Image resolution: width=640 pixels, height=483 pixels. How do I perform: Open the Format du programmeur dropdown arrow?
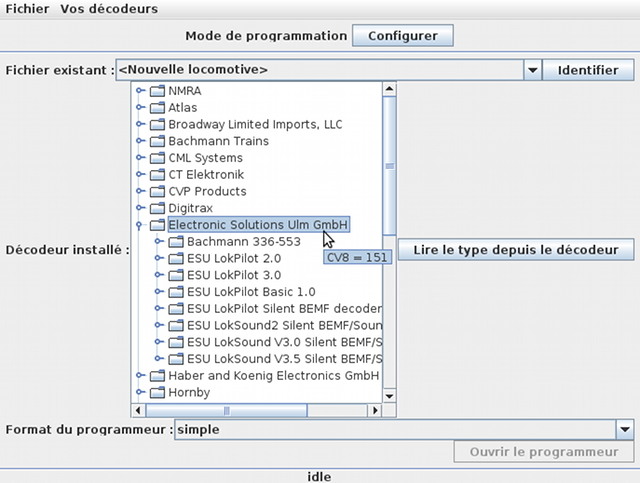point(624,429)
